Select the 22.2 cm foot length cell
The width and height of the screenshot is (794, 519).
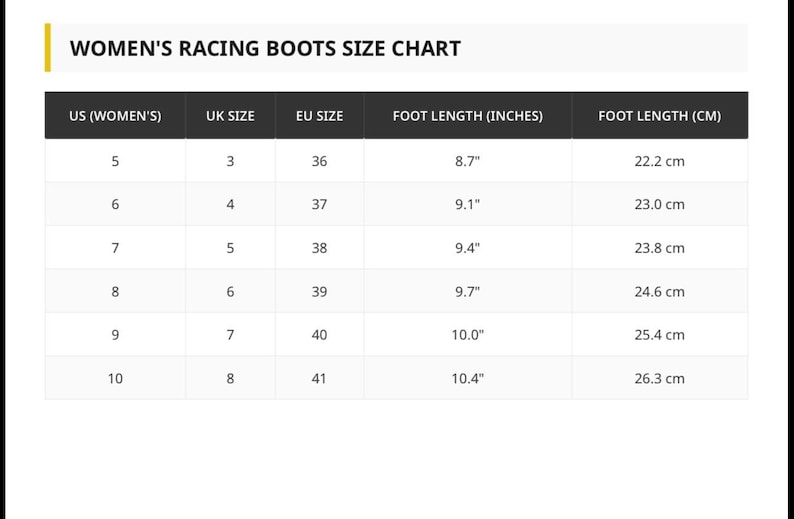pos(660,161)
